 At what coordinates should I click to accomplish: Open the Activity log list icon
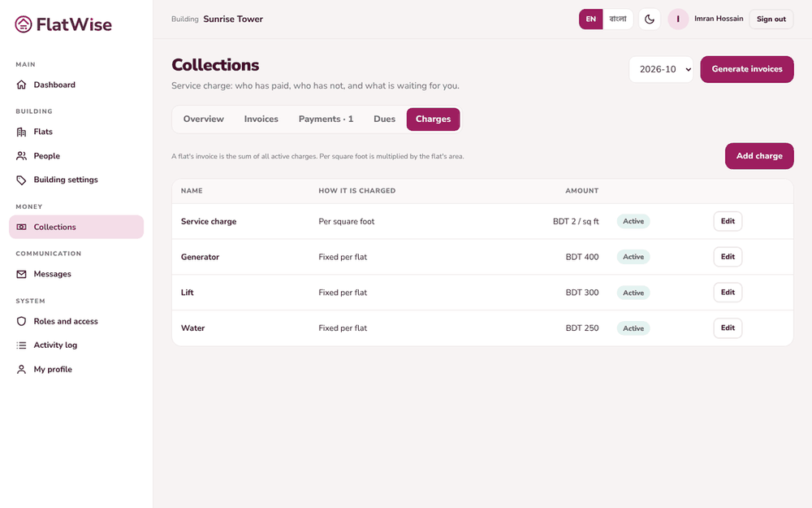point(21,345)
